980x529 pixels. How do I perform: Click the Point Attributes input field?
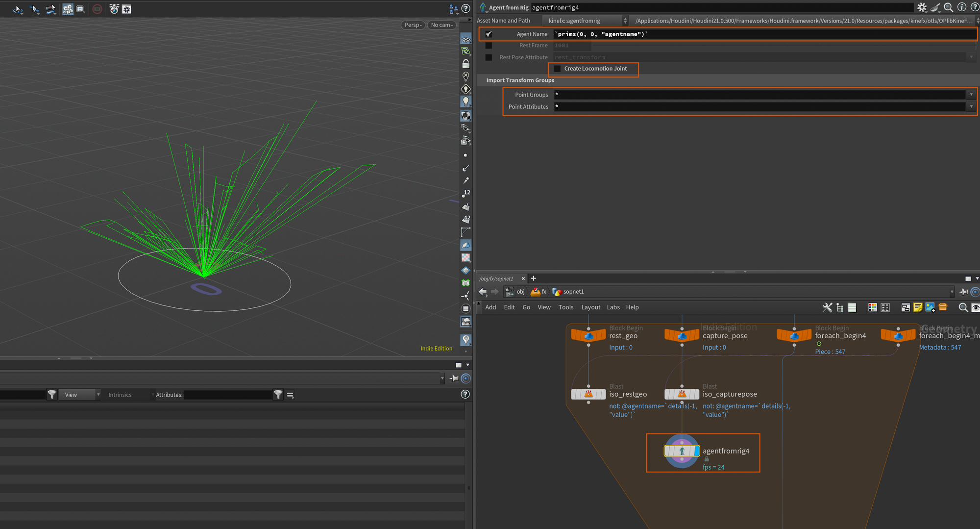point(759,106)
